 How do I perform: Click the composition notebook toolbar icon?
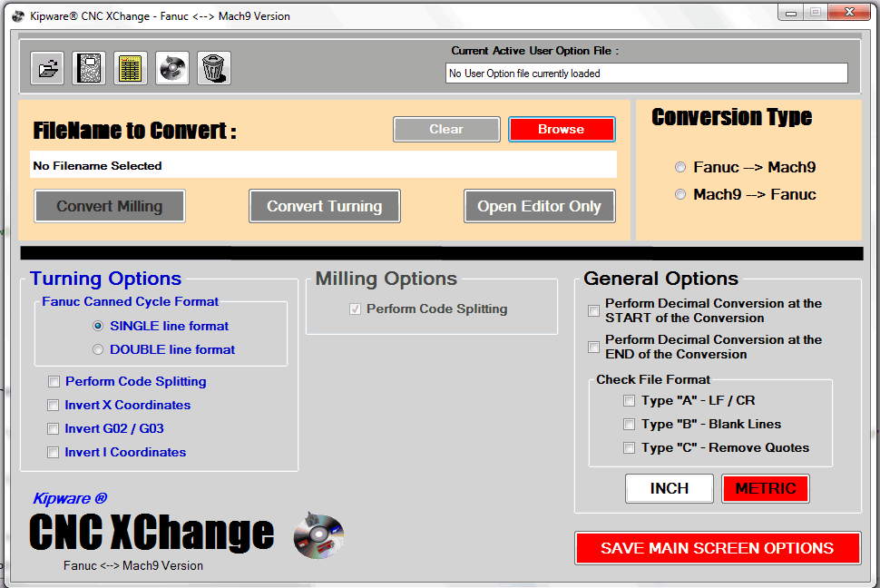89,69
